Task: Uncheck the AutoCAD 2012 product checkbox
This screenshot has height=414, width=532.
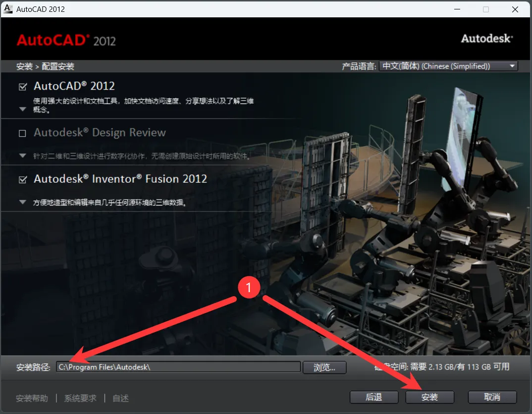Action: [x=23, y=87]
